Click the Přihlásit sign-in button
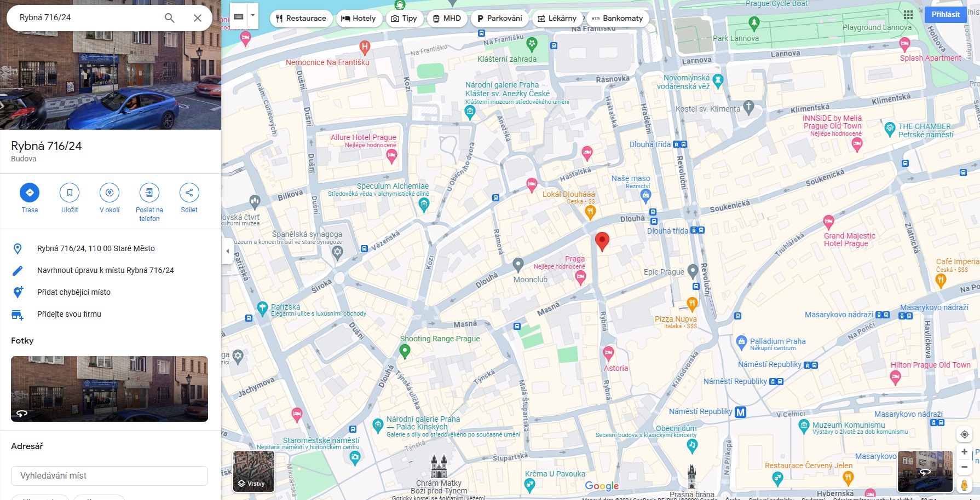Viewport: 980px width, 500px height. click(946, 15)
